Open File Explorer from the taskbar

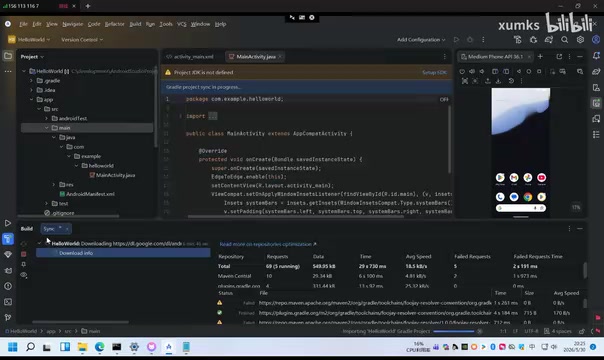tap(82, 347)
